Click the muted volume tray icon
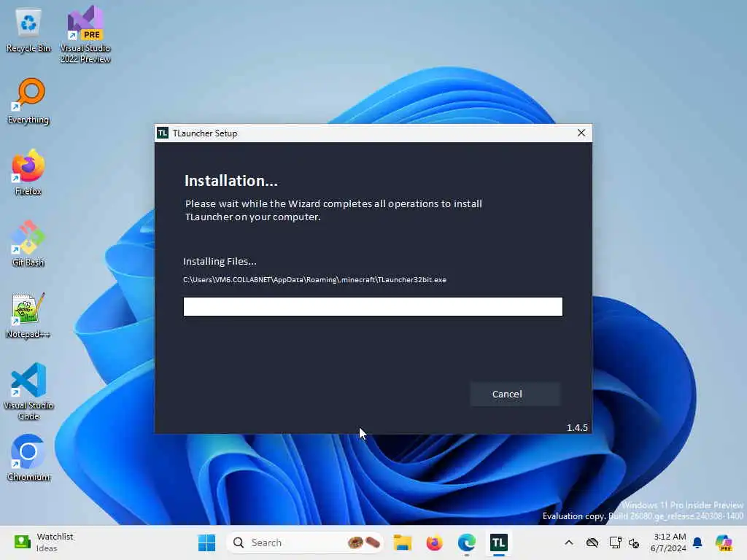Viewport: 747px width, 560px height. point(634,542)
